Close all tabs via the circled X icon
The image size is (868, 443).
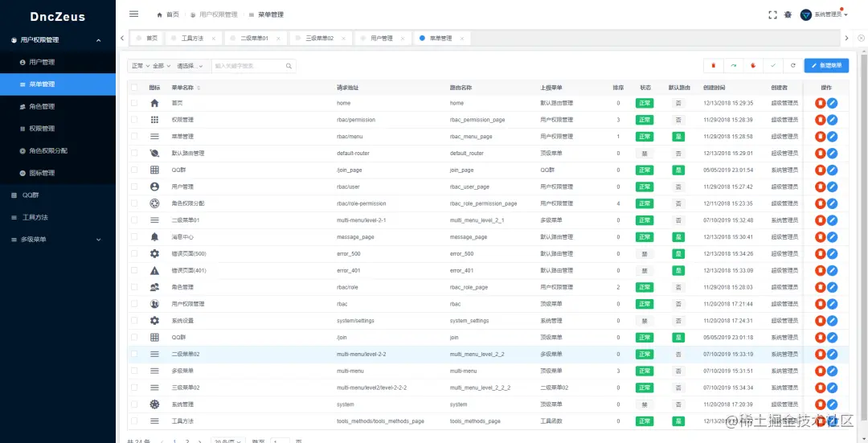862,39
